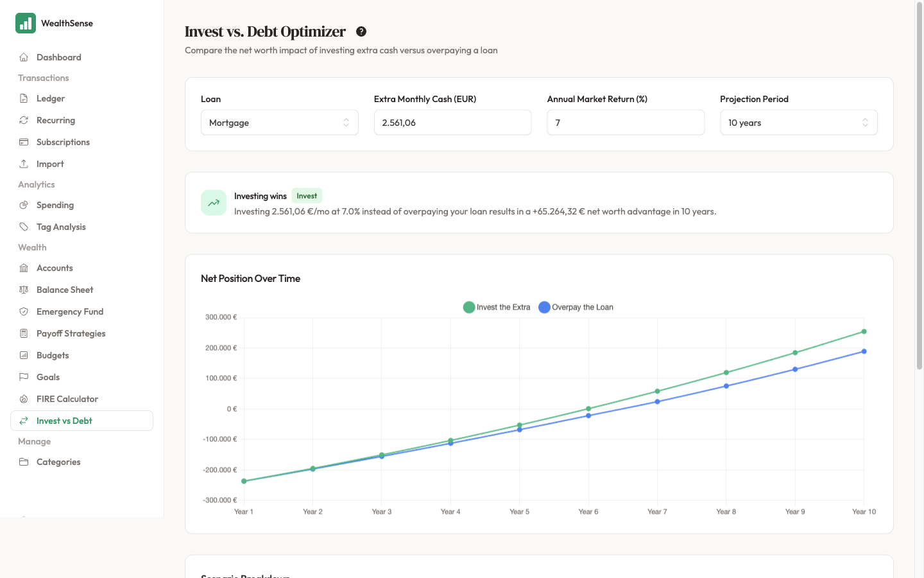Click the Recurring refresh icon
Image resolution: width=924 pixels, height=578 pixels.
[24, 120]
